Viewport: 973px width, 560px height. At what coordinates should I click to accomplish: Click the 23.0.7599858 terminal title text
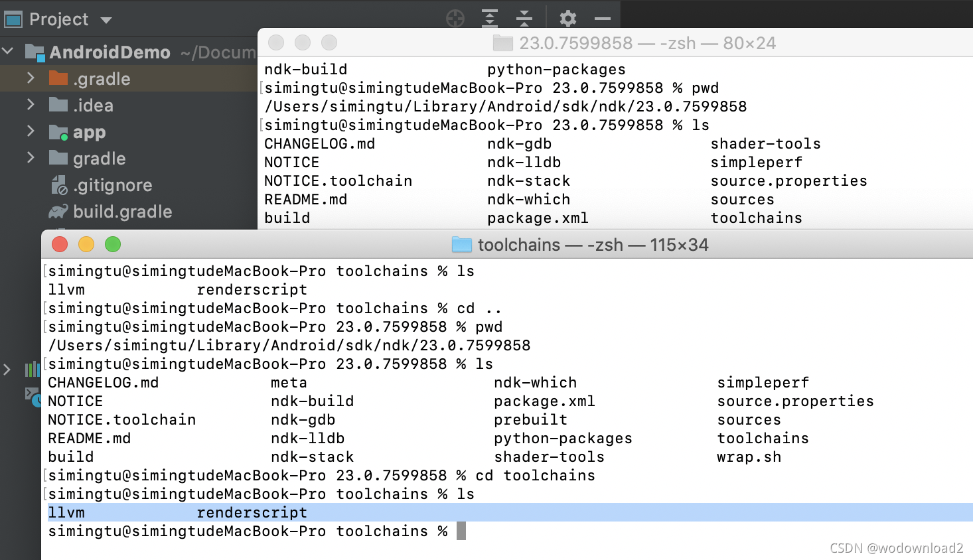click(648, 43)
